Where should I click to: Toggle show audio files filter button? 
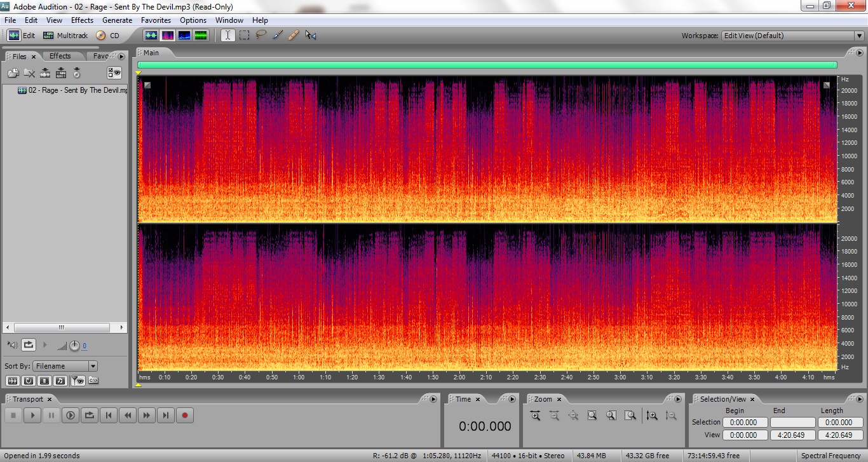pyautogui.click(x=13, y=381)
